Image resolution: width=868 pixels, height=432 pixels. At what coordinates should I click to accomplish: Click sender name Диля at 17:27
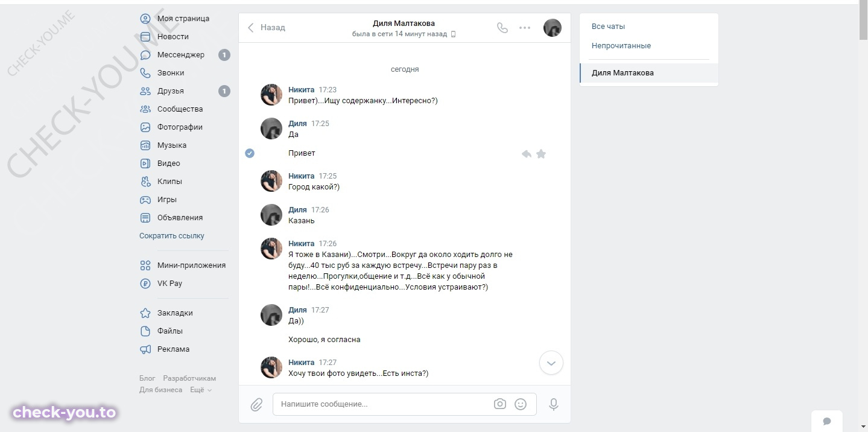tap(297, 310)
